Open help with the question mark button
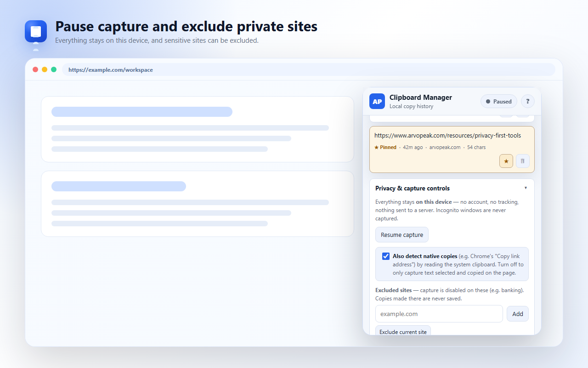 point(527,101)
